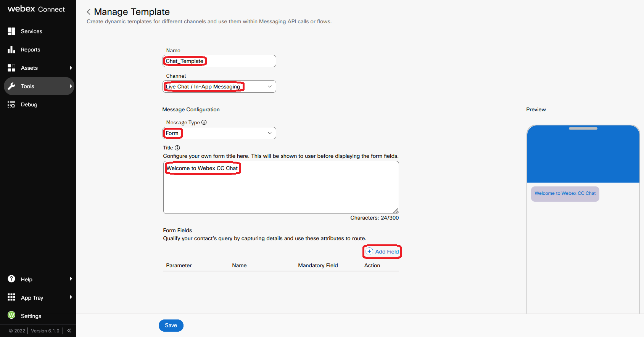Click the Save button
644x337 pixels.
coord(171,325)
